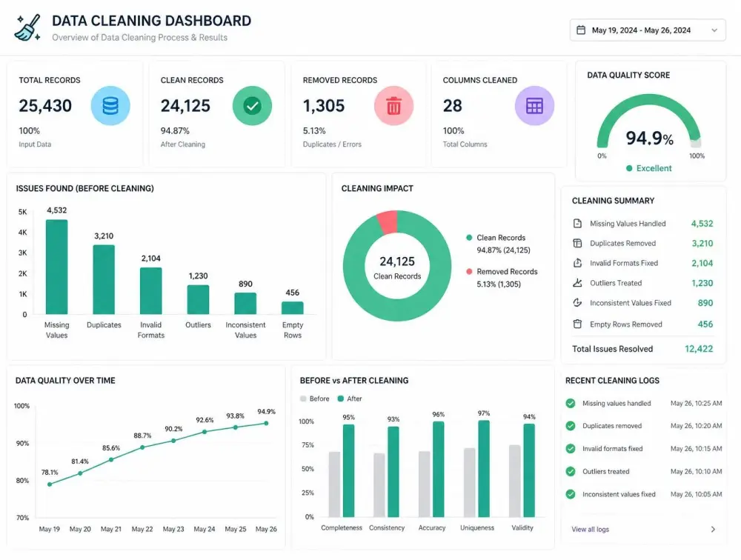This screenshot has height=560, width=741.
Task: Click the Missing Values bar labeled 4,532
Action: pyautogui.click(x=57, y=267)
